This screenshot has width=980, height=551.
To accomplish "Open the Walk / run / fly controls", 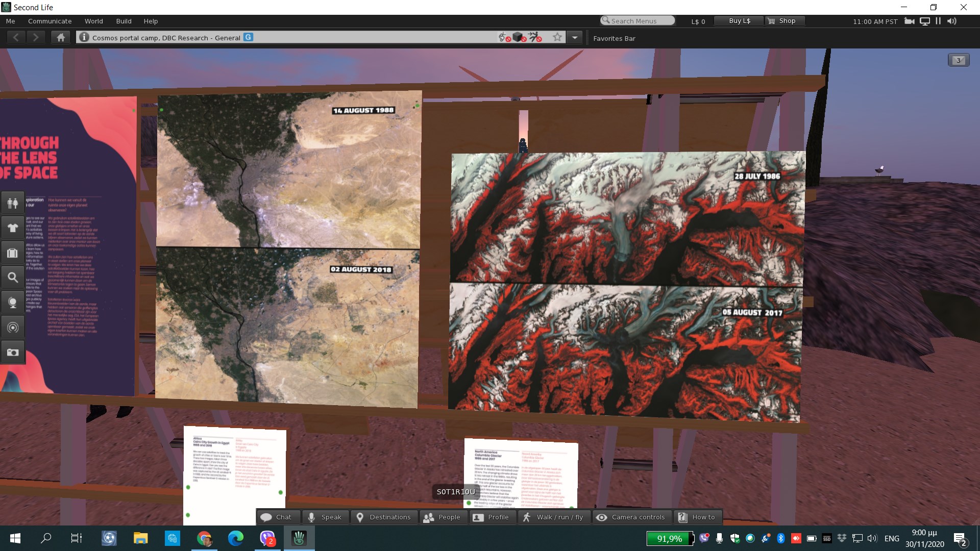I will [x=554, y=517].
